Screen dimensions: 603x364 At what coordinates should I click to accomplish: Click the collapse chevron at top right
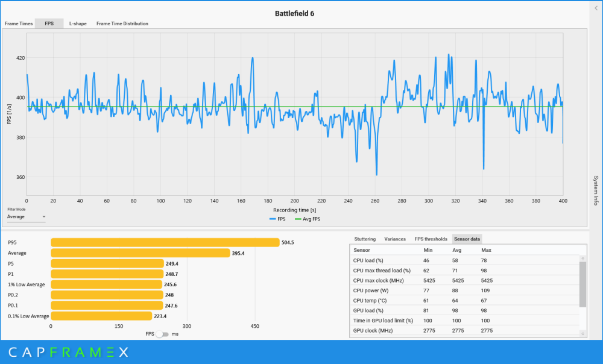pos(596,8)
